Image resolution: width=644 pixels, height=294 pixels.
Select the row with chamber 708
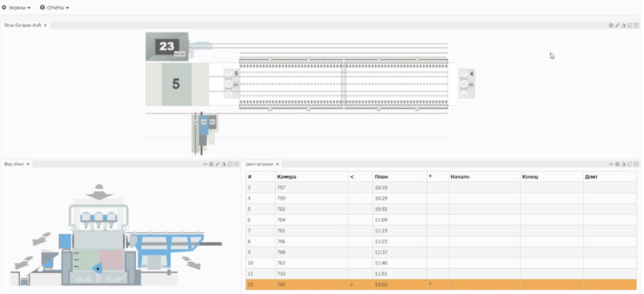click(441, 252)
